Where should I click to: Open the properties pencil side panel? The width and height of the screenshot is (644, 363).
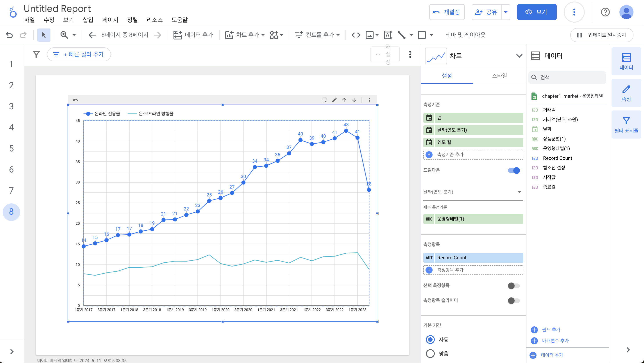626,93
